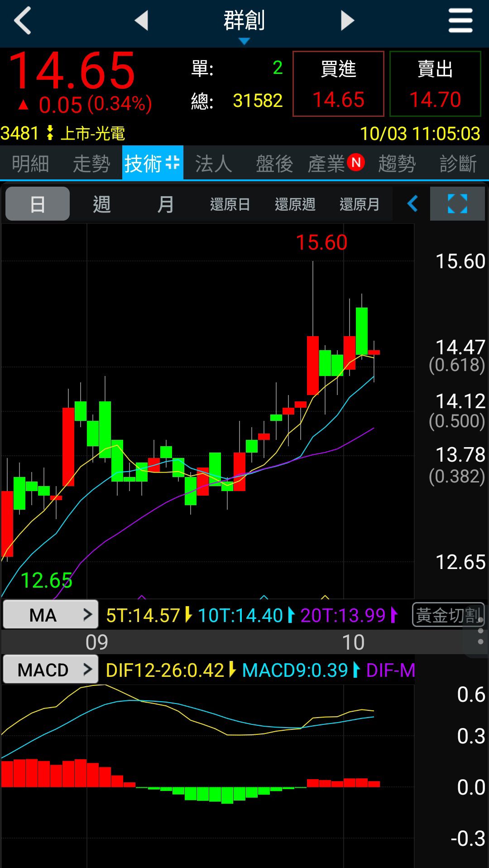Tap the back arrow icon
Image resolution: width=489 pixels, height=868 pixels.
click(x=23, y=21)
